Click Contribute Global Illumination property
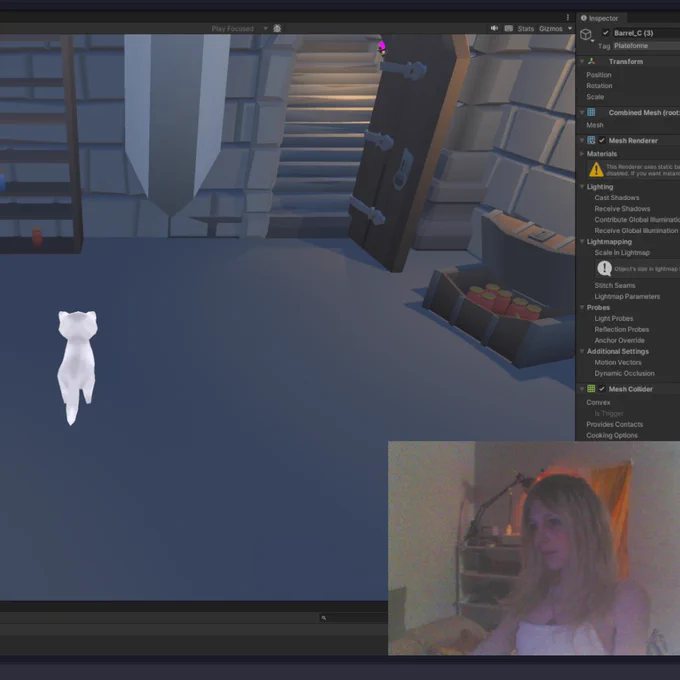Screen dimensions: 680x680 click(x=637, y=220)
